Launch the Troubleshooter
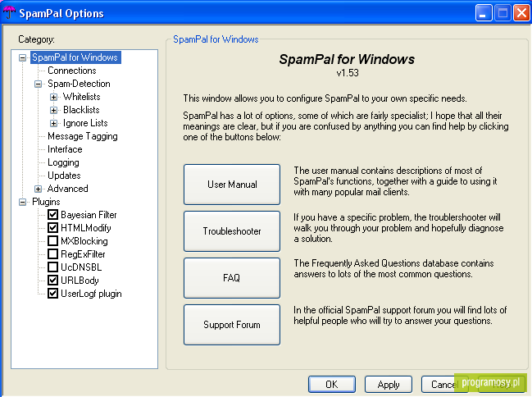532x397 pixels. pyautogui.click(x=232, y=231)
